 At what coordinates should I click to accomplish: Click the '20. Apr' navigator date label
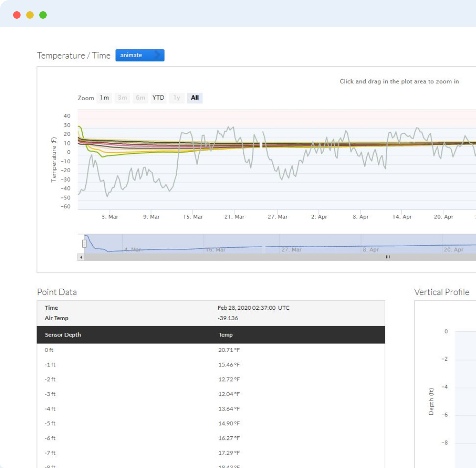[454, 249]
